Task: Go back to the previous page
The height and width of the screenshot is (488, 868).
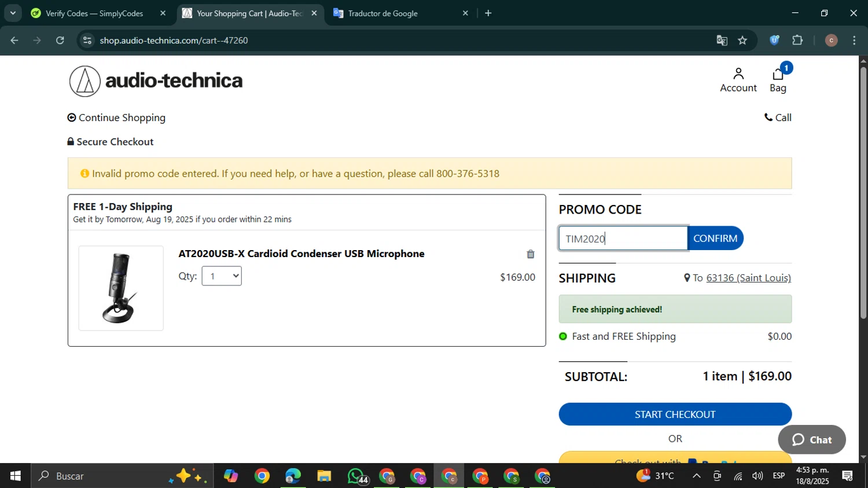Action: (x=14, y=41)
